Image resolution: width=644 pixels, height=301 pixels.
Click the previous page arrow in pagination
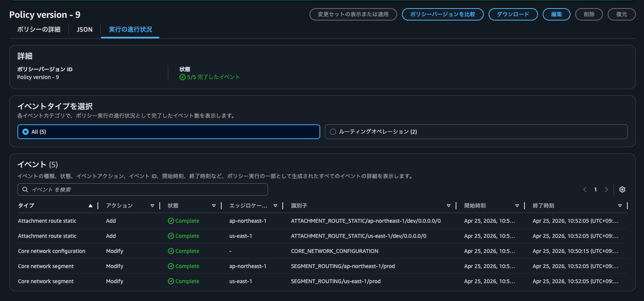pyautogui.click(x=585, y=189)
